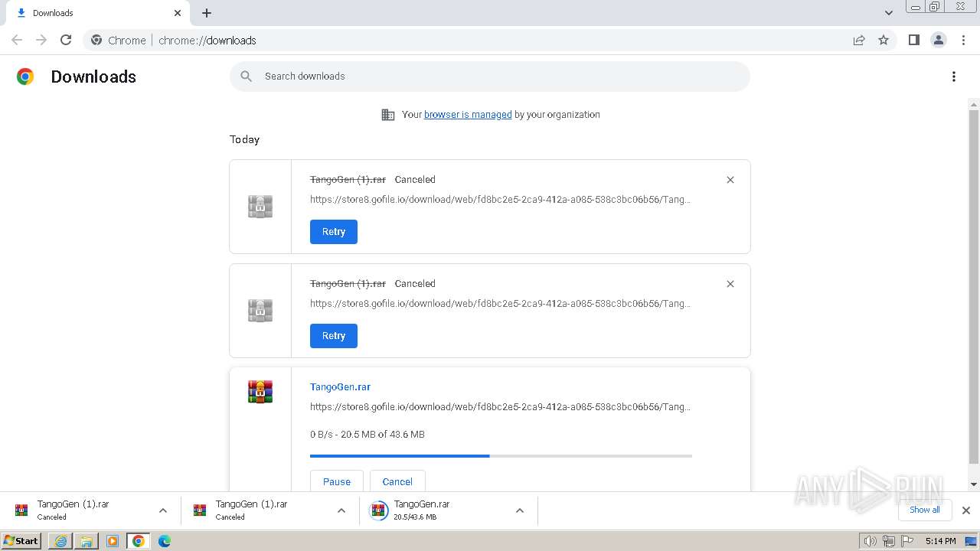
Task: Open source URL of TangoGen.rar download
Action: coord(500,407)
